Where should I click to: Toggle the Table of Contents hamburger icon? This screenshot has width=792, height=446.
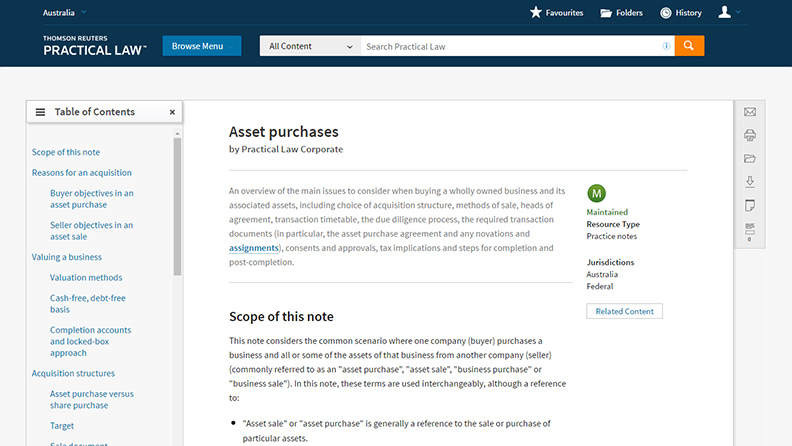click(40, 112)
